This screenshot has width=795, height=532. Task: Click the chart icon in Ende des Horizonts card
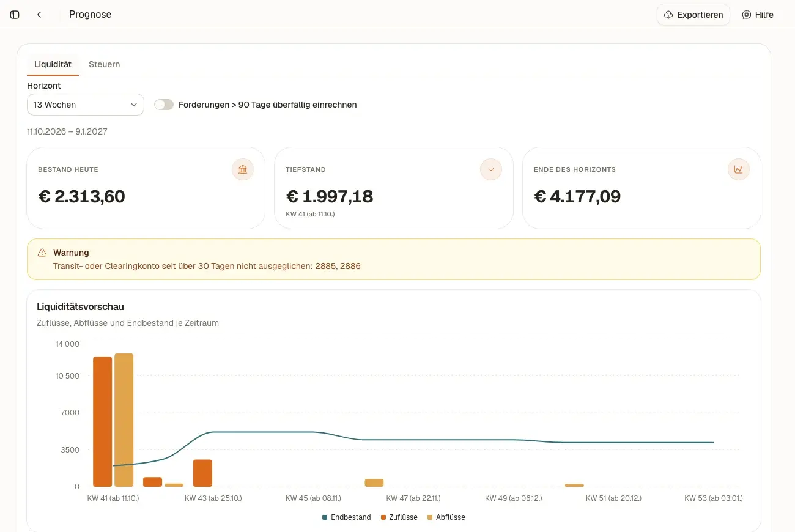coord(739,169)
